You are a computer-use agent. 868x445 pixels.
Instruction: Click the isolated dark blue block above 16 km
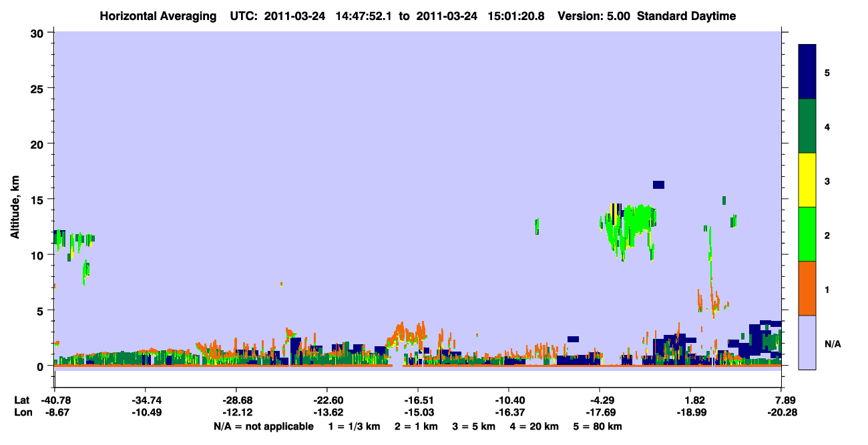pos(658,185)
